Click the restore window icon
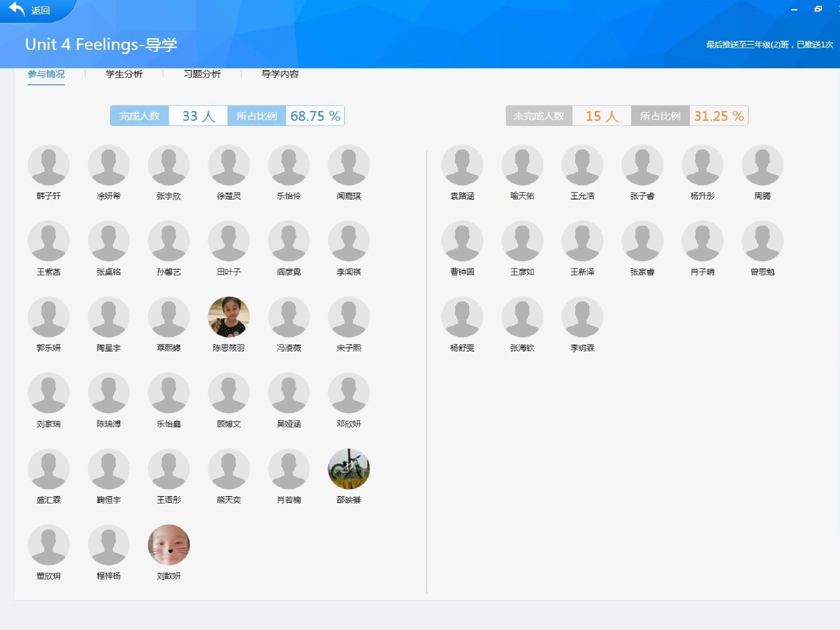This screenshot has width=840, height=630. tap(818, 9)
